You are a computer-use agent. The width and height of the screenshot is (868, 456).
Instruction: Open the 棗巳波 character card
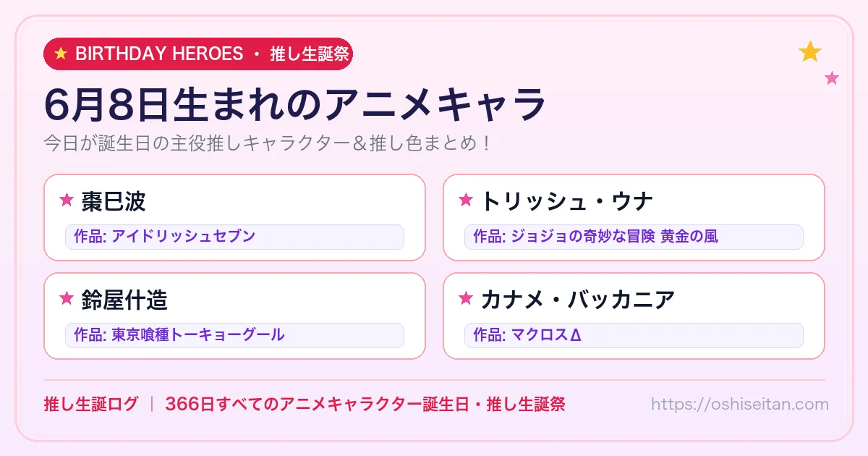(234, 217)
